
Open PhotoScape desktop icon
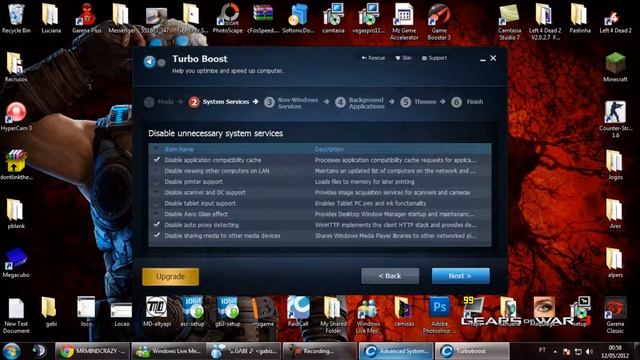tap(227, 18)
